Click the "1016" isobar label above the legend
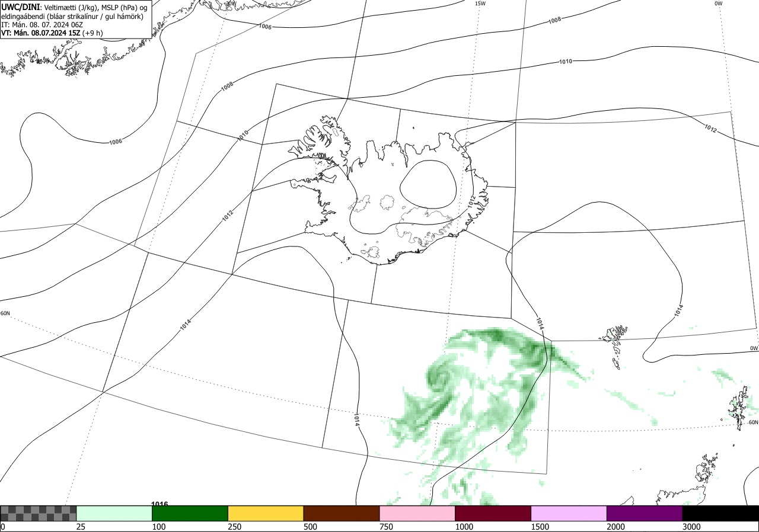This screenshot has height=532, width=759. click(160, 504)
